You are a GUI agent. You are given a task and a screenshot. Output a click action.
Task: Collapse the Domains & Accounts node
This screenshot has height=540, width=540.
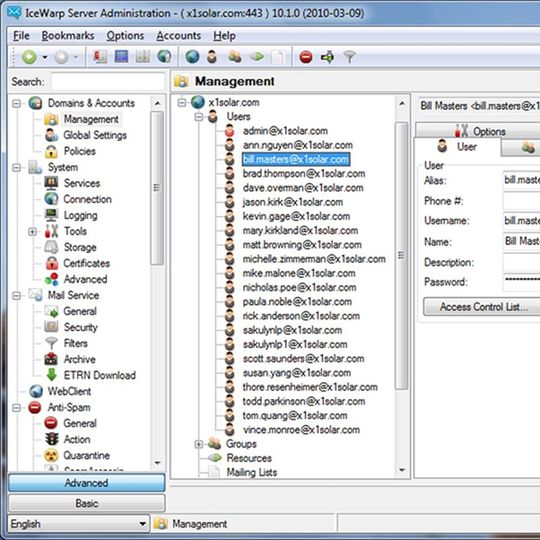[16, 103]
